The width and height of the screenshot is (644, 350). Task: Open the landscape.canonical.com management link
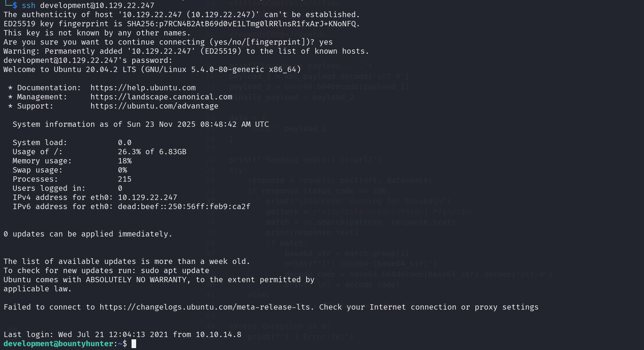tap(161, 97)
